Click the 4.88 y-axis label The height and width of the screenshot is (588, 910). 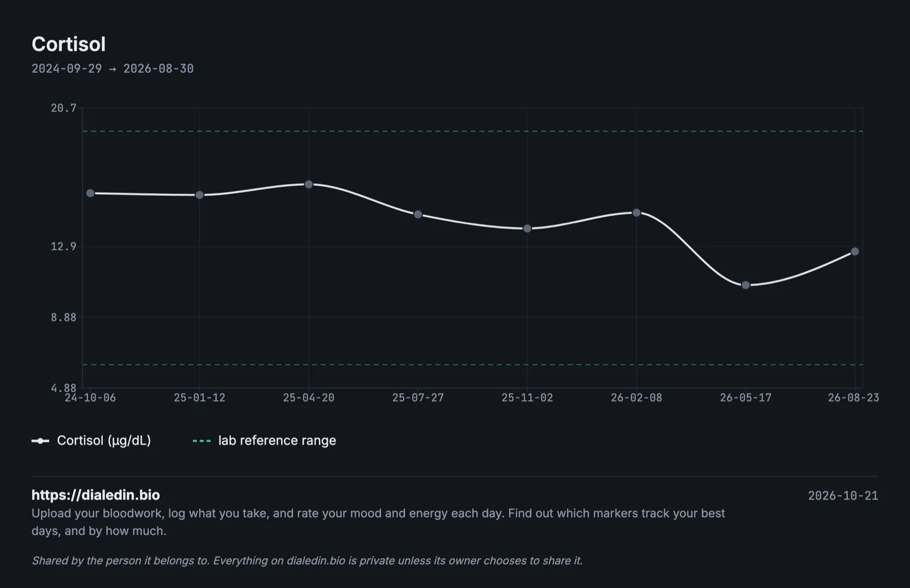tap(64, 388)
